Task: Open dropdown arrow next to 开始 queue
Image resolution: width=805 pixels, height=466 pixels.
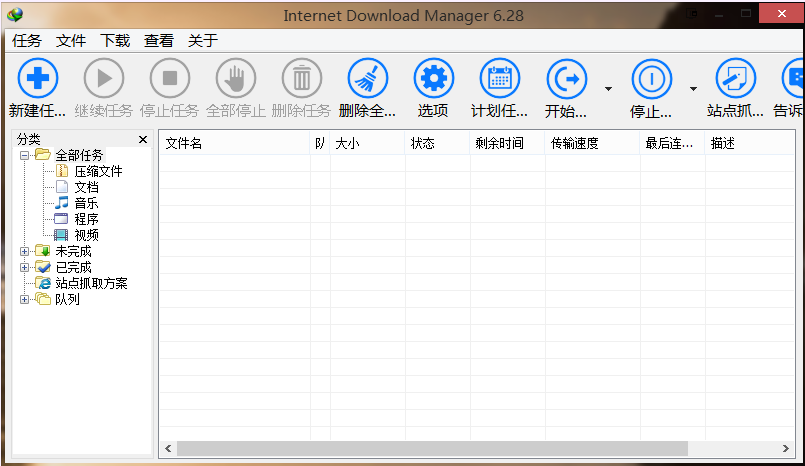Action: pyautogui.click(x=608, y=89)
